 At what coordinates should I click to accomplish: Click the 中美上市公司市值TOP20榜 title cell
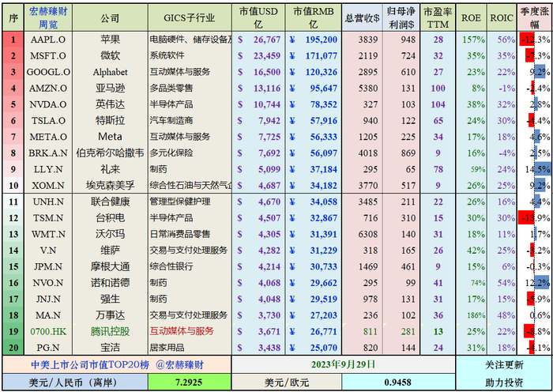point(117,364)
